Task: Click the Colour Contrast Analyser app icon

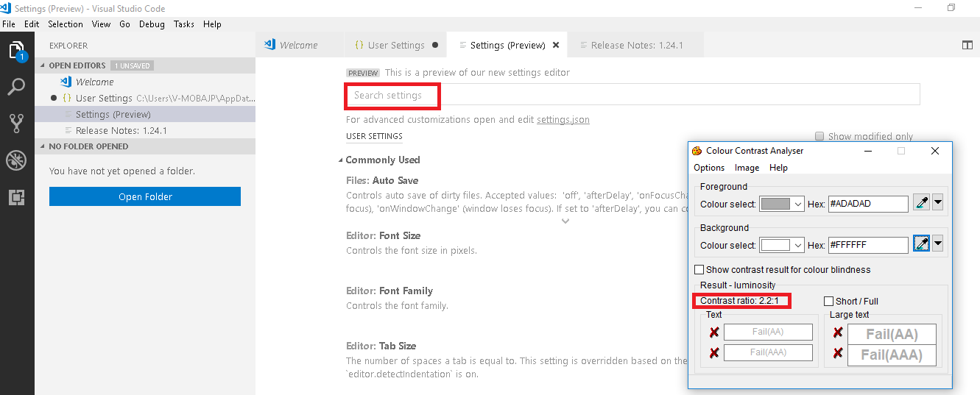Action: 697,151
